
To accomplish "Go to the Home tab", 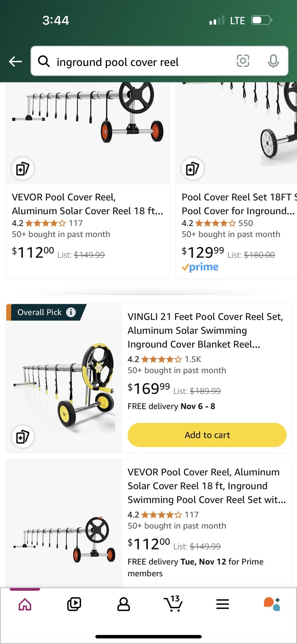I will click(25, 604).
